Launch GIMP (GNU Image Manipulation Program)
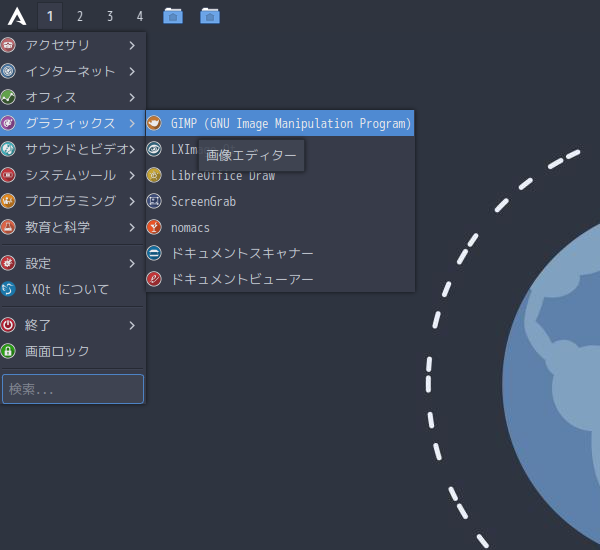 click(x=280, y=123)
